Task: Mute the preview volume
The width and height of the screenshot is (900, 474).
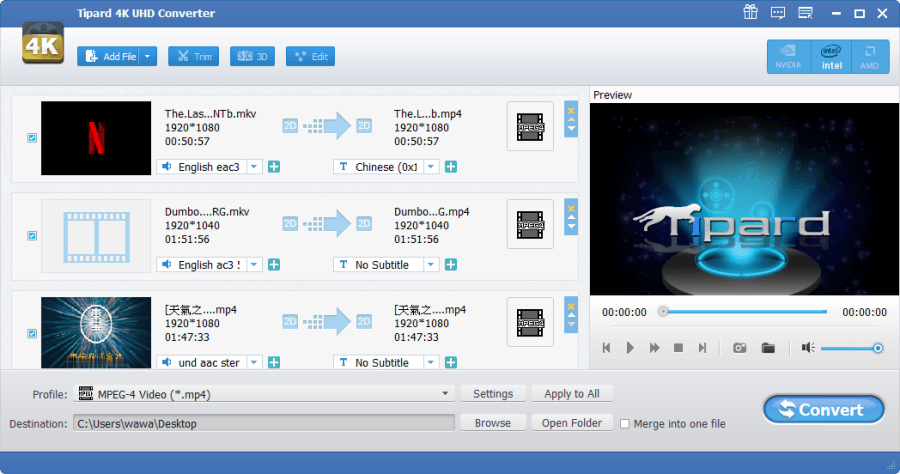Action: pos(808,348)
